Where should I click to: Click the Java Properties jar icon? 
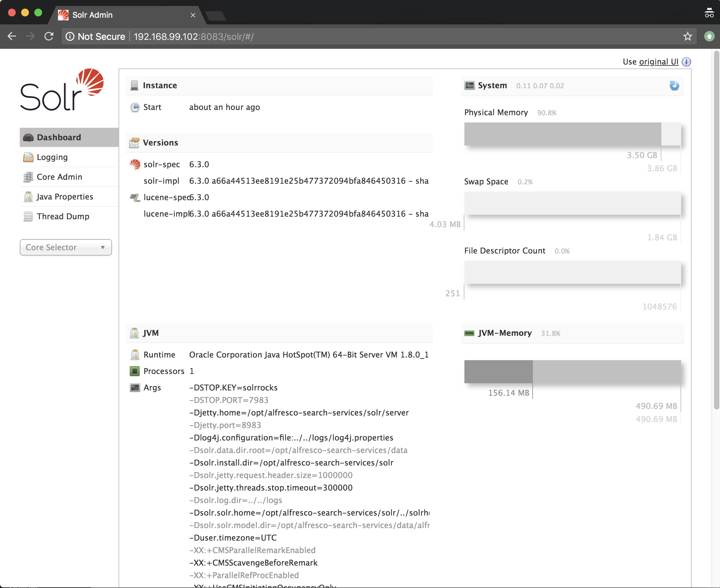click(28, 197)
